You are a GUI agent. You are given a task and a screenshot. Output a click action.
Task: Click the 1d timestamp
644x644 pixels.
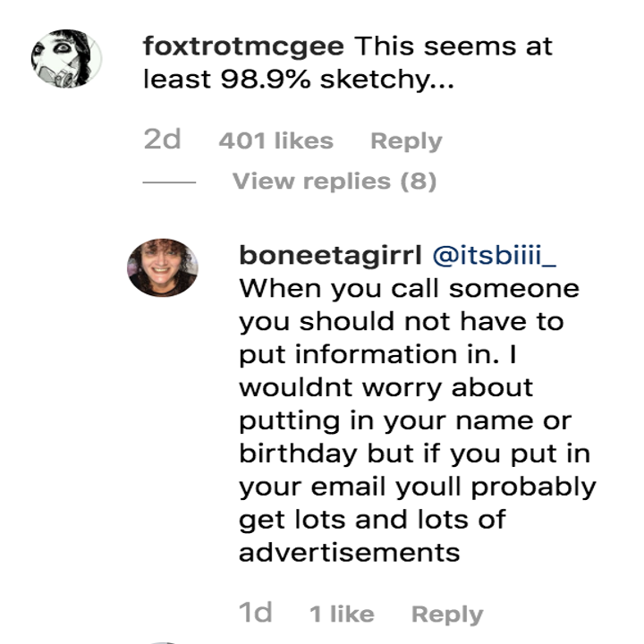[256, 614]
